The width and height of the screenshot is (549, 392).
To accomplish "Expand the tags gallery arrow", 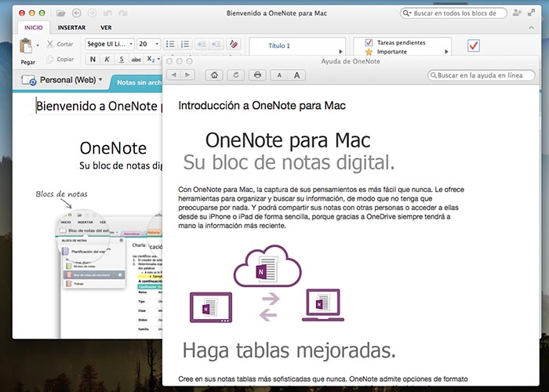I will [446, 52].
